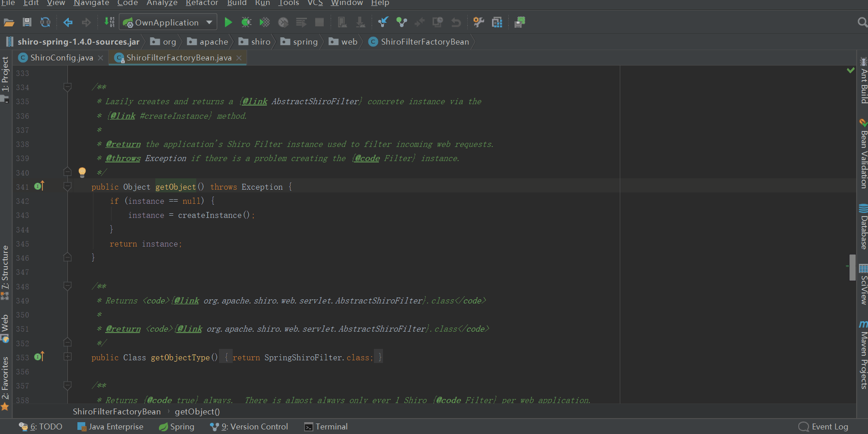Image resolution: width=868 pixels, height=434 pixels.
Task: Toggle the Maven Projects side panel
Action: (x=863, y=355)
